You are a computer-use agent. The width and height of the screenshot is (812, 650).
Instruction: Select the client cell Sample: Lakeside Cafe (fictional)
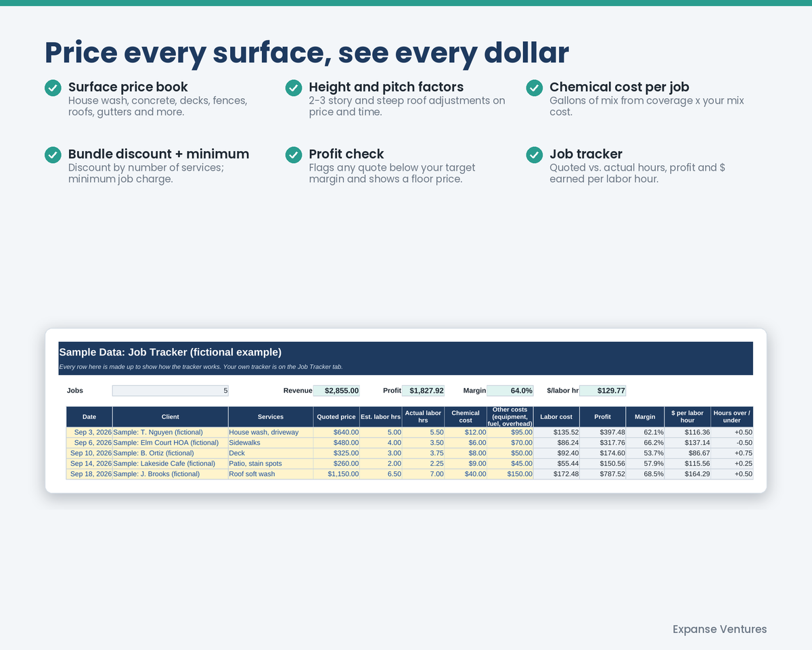pos(171,464)
